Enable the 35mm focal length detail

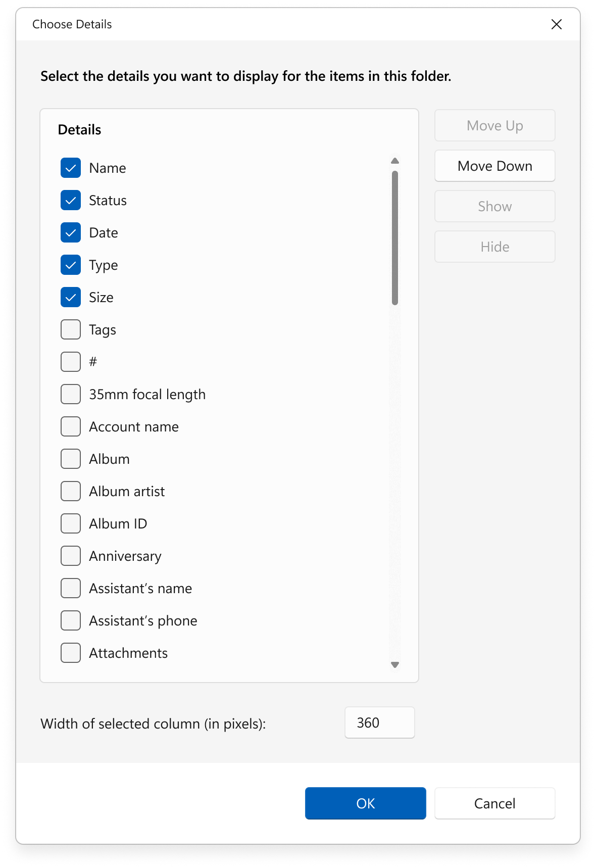point(70,394)
